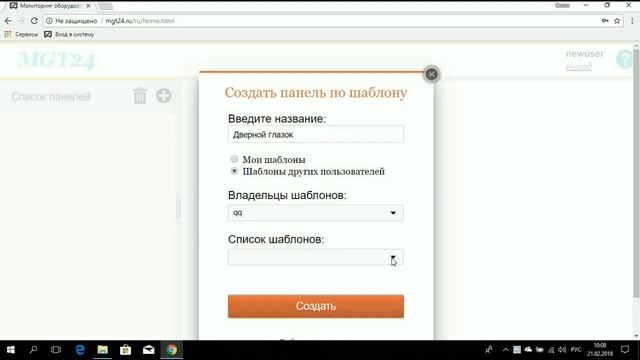Click the 'Создать' button
Viewport: 640px width, 360px height.
[316, 306]
